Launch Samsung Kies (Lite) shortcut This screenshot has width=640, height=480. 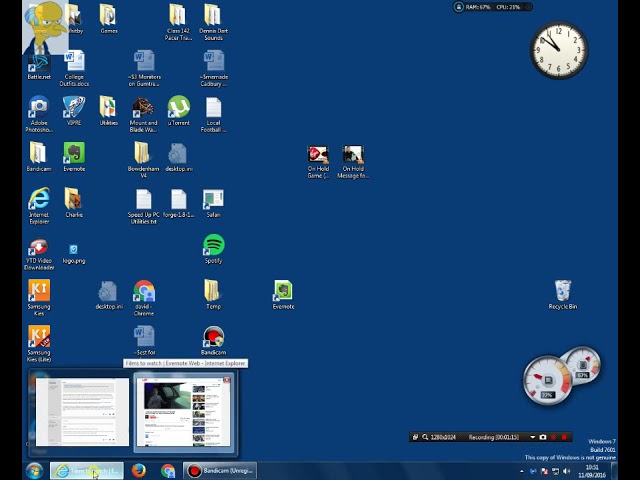click(x=39, y=344)
